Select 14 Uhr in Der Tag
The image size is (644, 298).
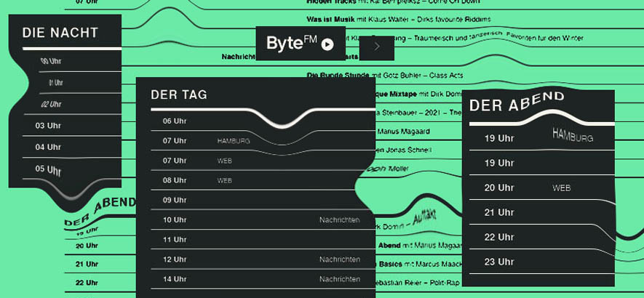(175, 279)
